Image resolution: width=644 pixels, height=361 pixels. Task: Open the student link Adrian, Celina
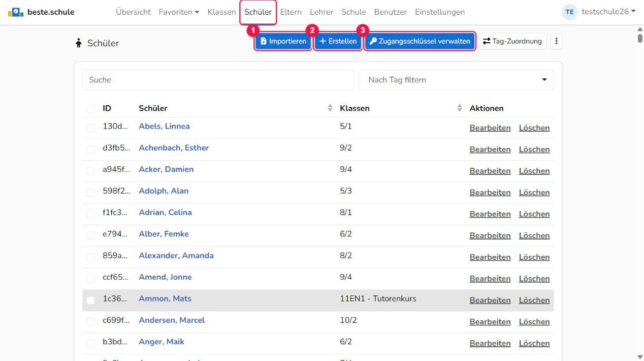[x=165, y=213]
